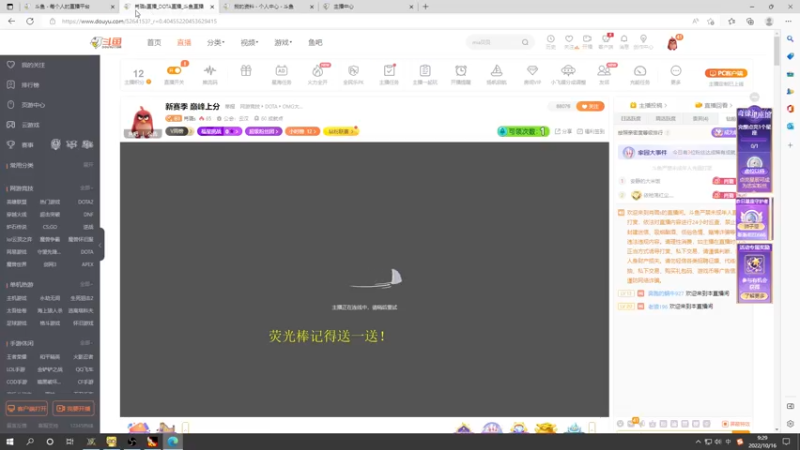Open the DOTA2 category link in sidebar

pos(85,202)
